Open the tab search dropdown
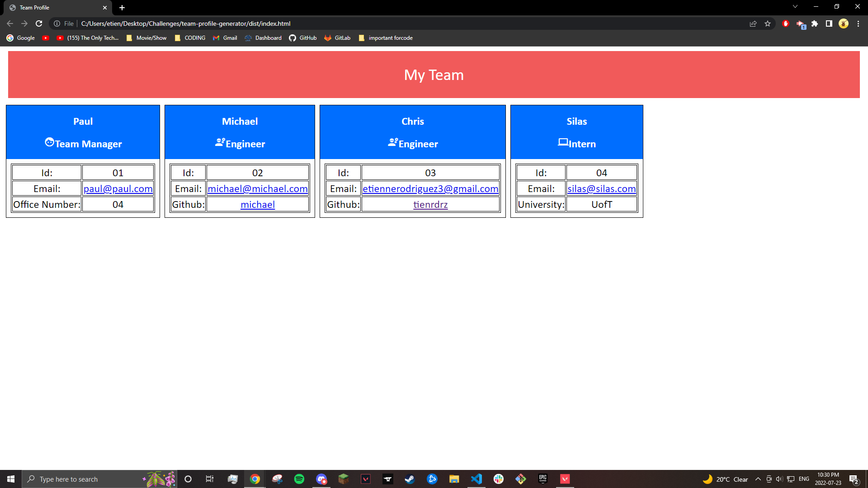 coord(795,6)
